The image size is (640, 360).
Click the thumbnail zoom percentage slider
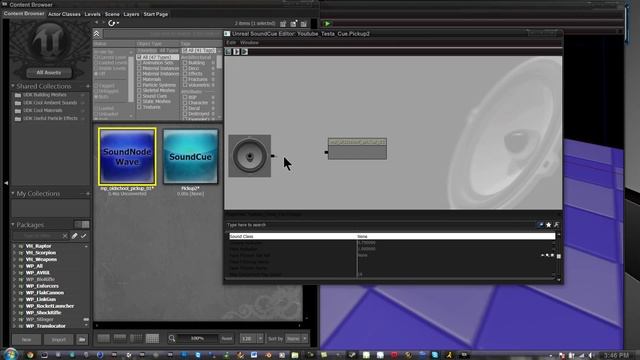[x=198, y=338]
